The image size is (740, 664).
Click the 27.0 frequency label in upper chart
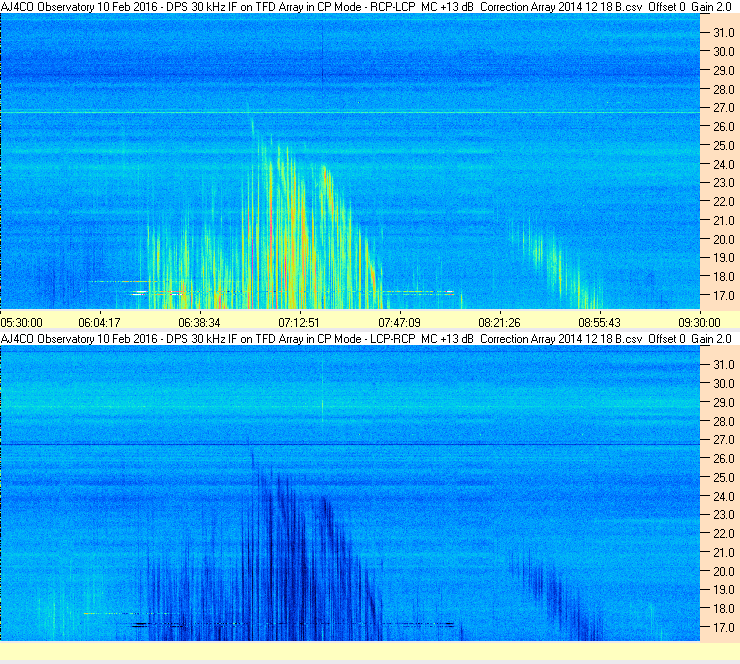point(723,108)
